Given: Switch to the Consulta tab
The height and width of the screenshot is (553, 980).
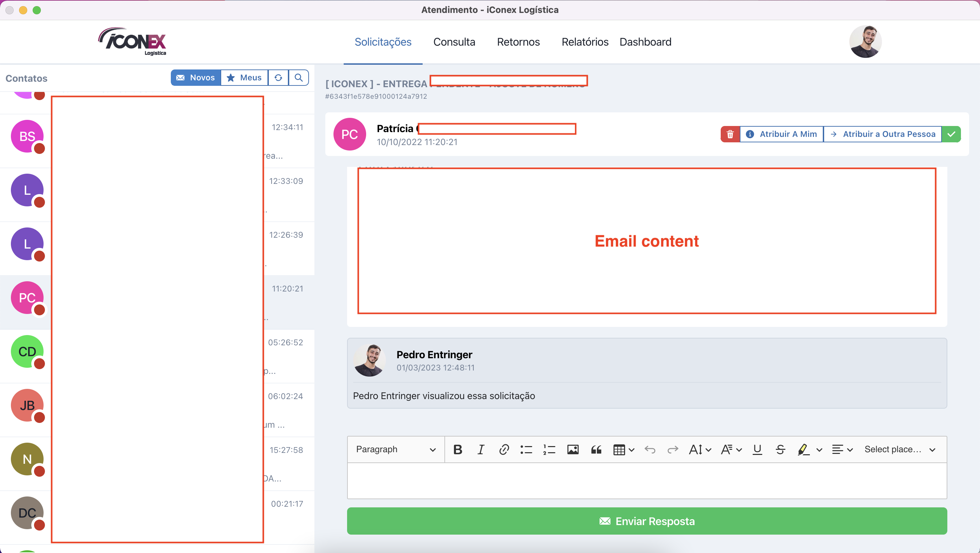Looking at the screenshot, I should 454,42.
